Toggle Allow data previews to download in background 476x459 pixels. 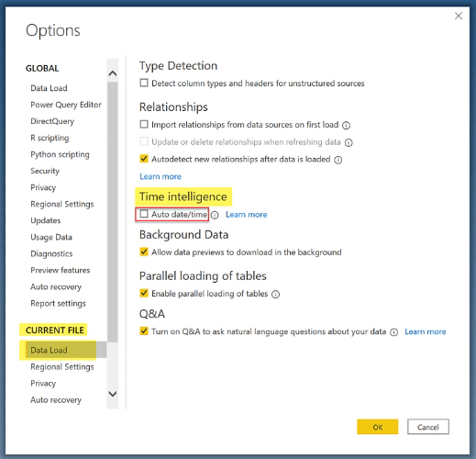tap(144, 252)
